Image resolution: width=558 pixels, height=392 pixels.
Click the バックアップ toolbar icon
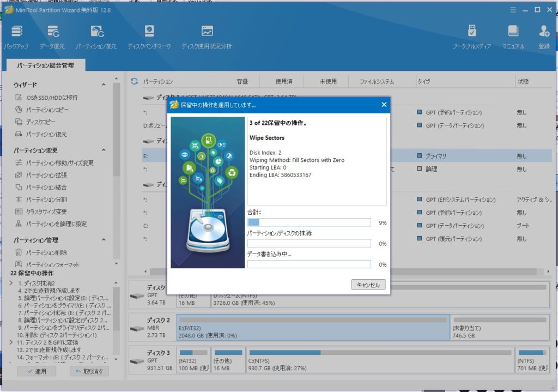16,33
